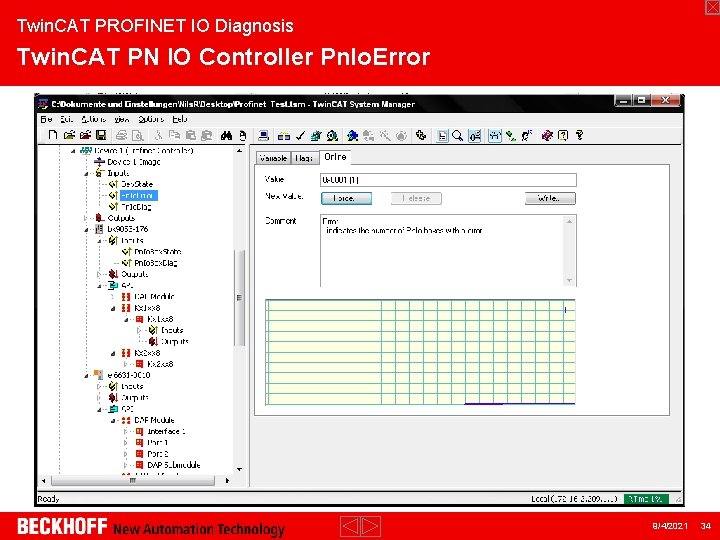This screenshot has height=540, width=720.
Task: Click the blue computer target icon
Action: click(264, 135)
